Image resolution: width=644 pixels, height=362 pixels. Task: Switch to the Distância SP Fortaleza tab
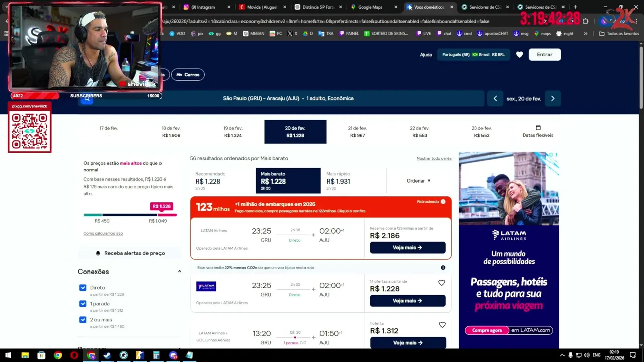coord(318,7)
